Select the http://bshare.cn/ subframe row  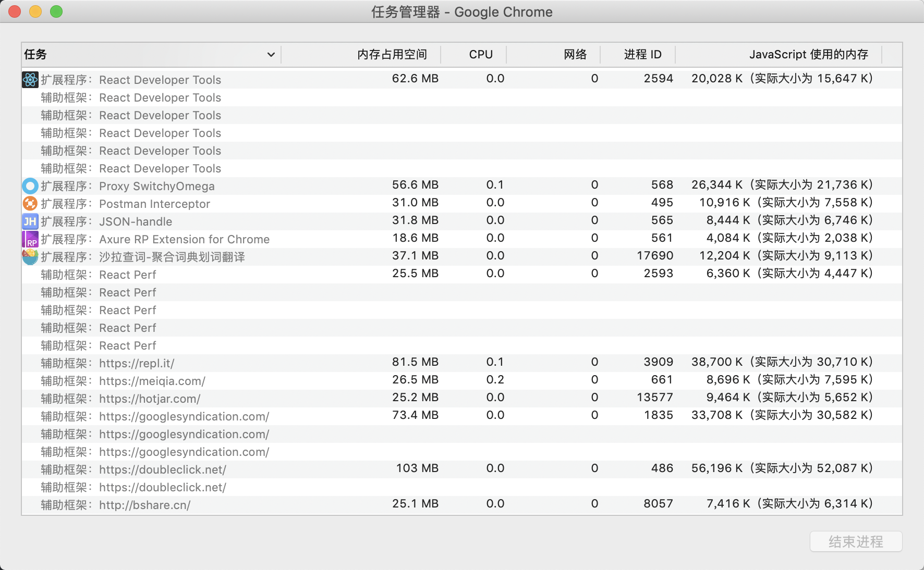pos(462,505)
